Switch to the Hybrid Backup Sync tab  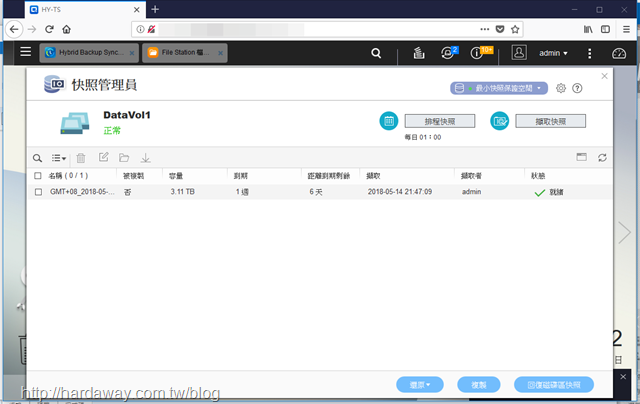tap(89, 53)
